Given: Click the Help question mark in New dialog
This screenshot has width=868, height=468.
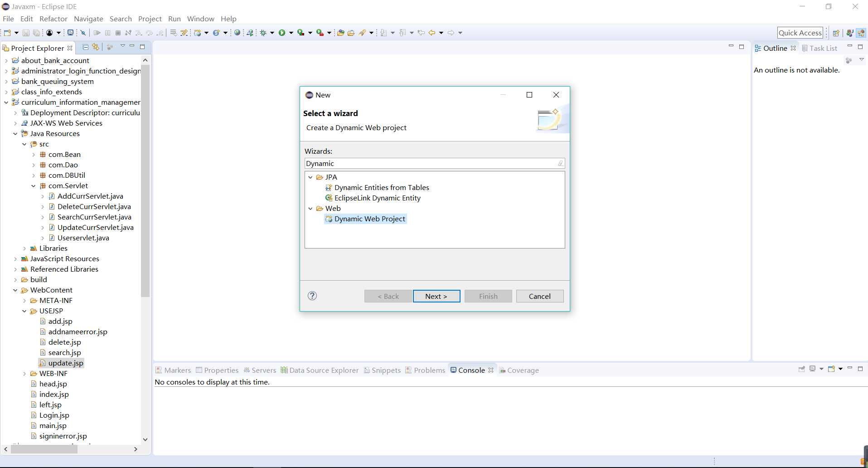Looking at the screenshot, I should (x=312, y=296).
